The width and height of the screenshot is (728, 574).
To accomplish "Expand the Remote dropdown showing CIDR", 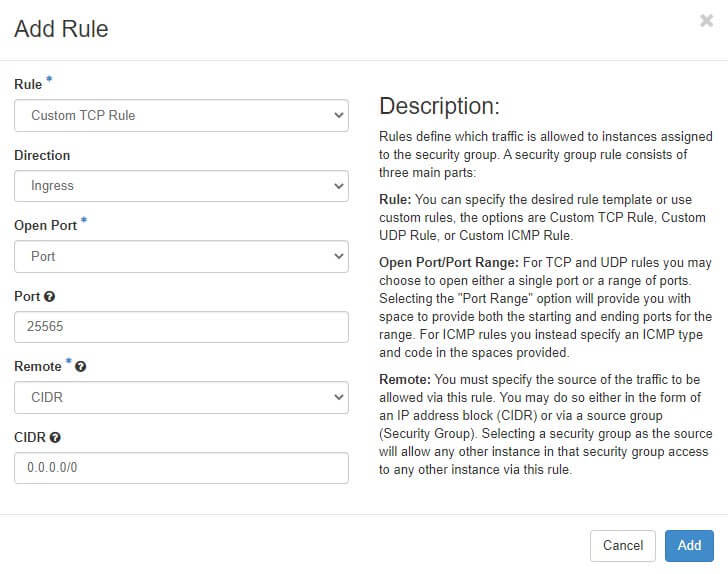I will pos(181,398).
